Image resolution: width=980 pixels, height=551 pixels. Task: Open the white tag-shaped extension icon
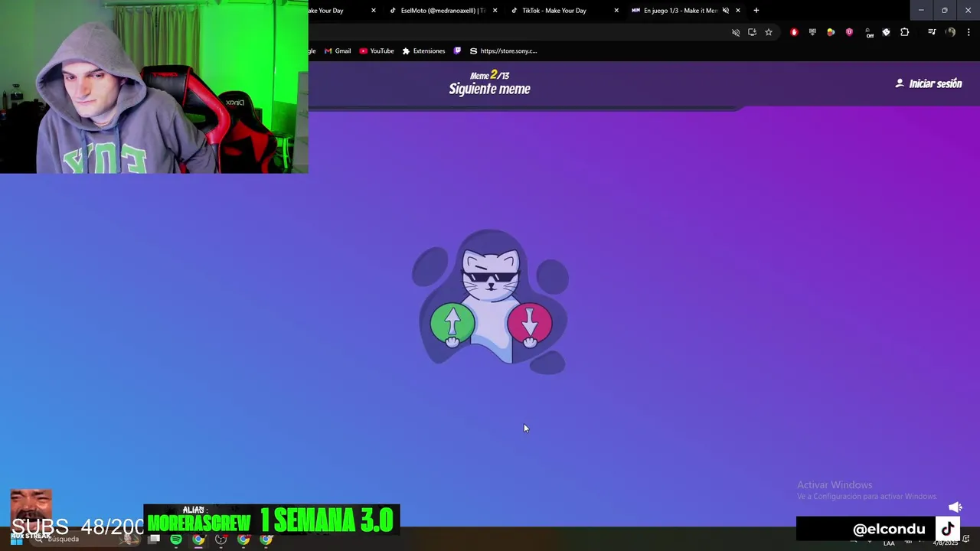tap(887, 32)
